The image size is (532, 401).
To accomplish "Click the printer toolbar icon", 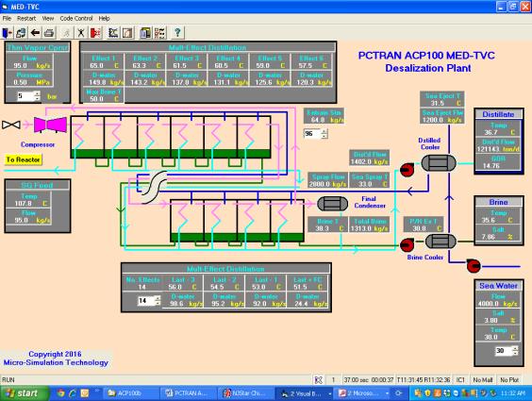I will 49,33.
